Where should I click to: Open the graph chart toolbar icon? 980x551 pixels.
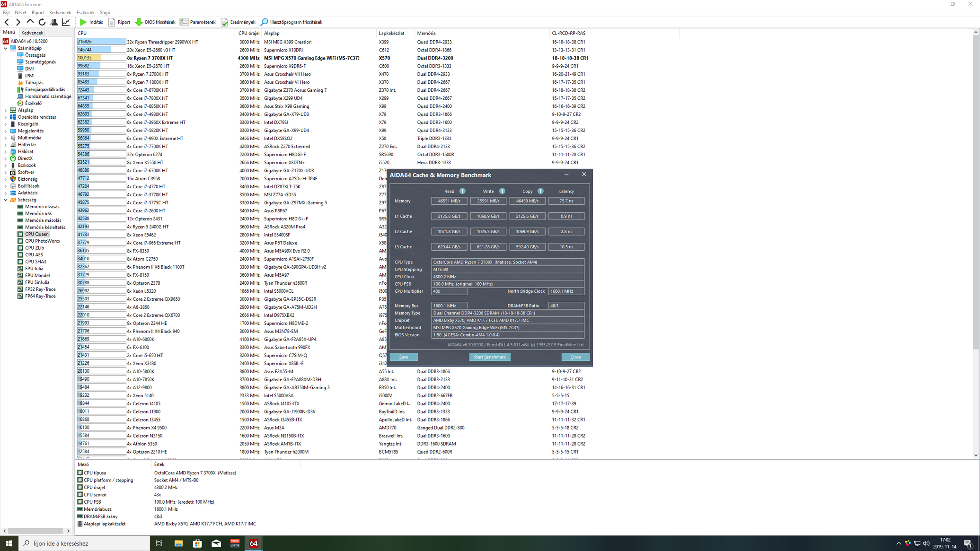[66, 22]
